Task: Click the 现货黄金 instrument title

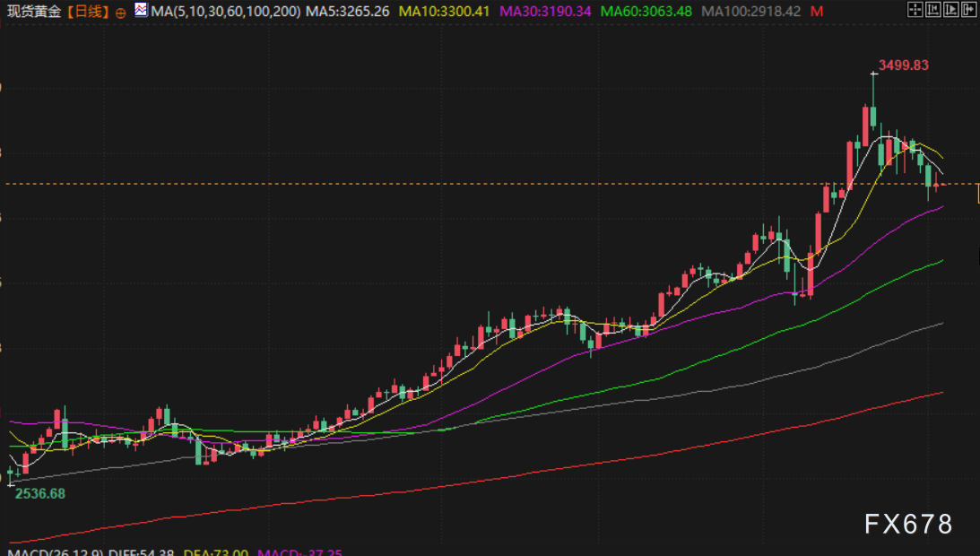Action: pyautogui.click(x=36, y=12)
